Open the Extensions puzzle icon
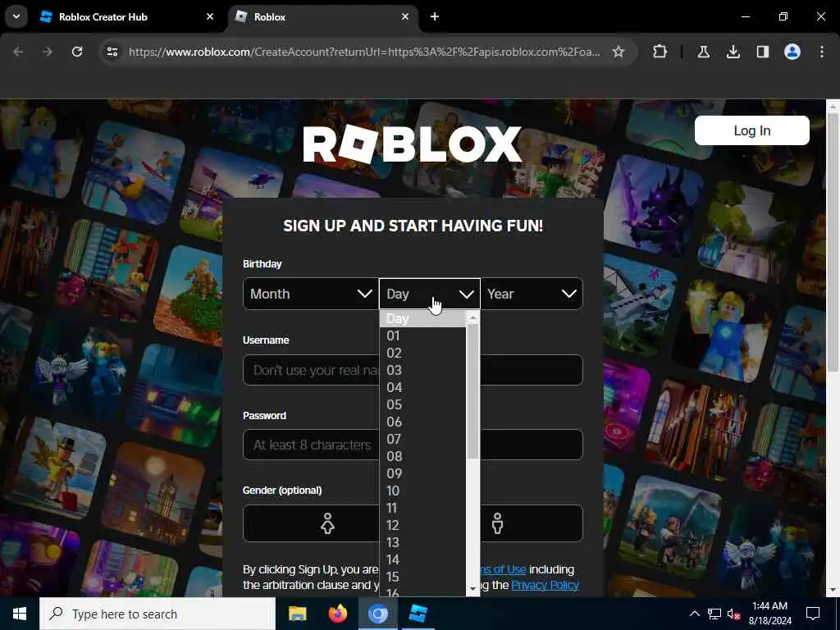Viewport: 840px width, 630px height. [660, 52]
